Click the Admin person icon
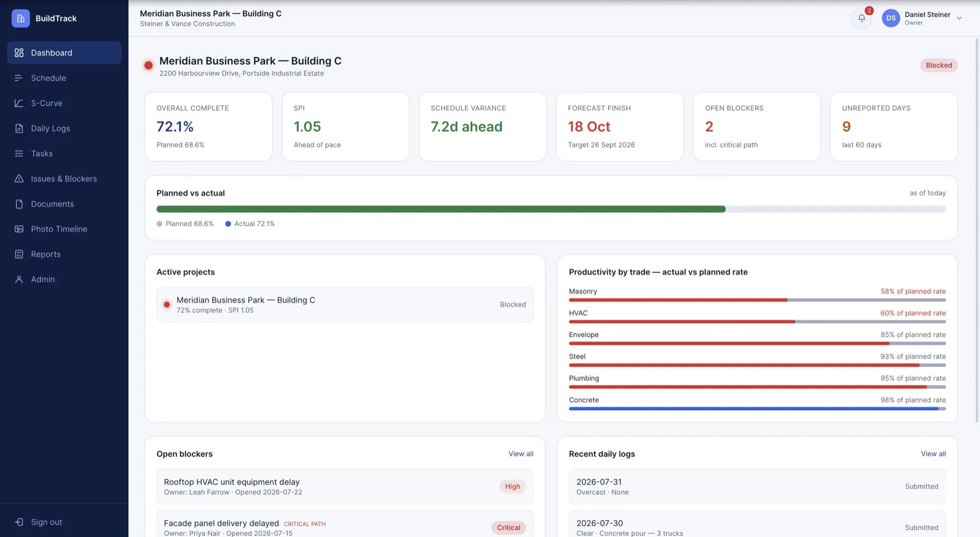 tap(19, 280)
